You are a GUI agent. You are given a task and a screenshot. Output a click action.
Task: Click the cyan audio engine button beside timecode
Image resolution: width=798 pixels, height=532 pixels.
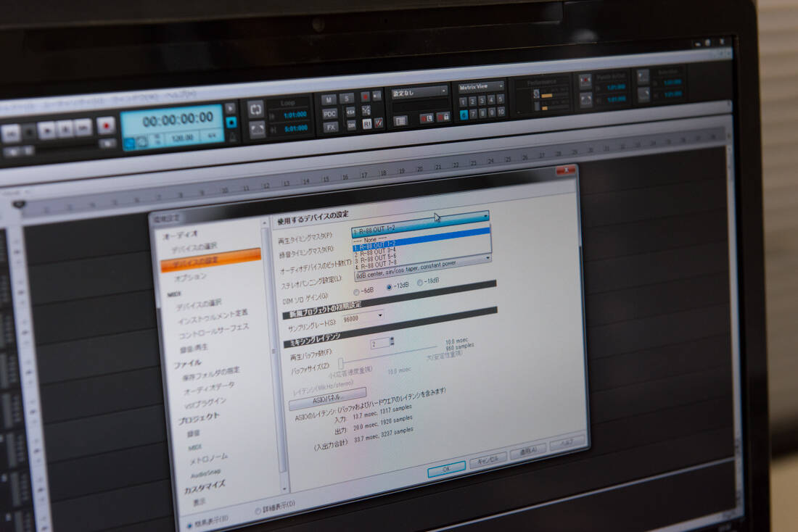[x=231, y=122]
